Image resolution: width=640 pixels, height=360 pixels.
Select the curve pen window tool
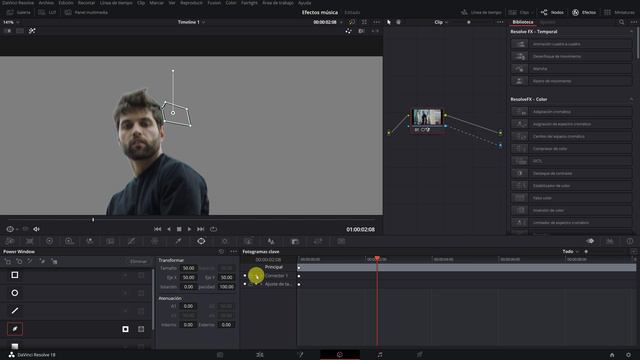point(15,329)
